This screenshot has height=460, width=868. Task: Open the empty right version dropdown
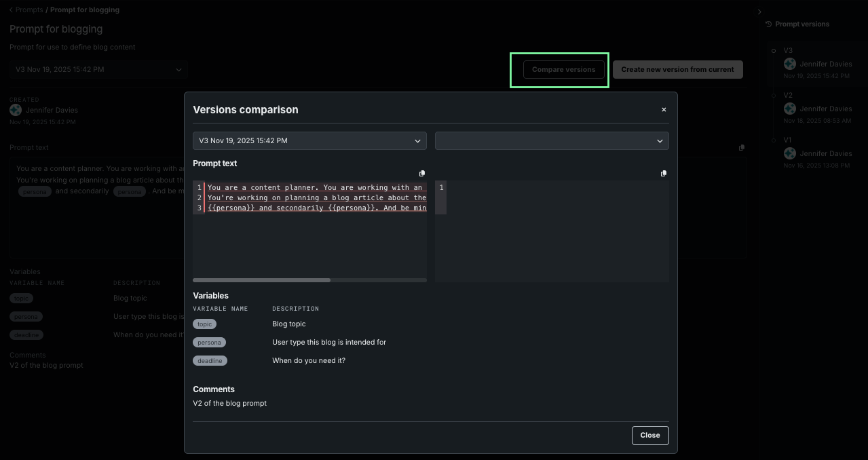click(552, 141)
